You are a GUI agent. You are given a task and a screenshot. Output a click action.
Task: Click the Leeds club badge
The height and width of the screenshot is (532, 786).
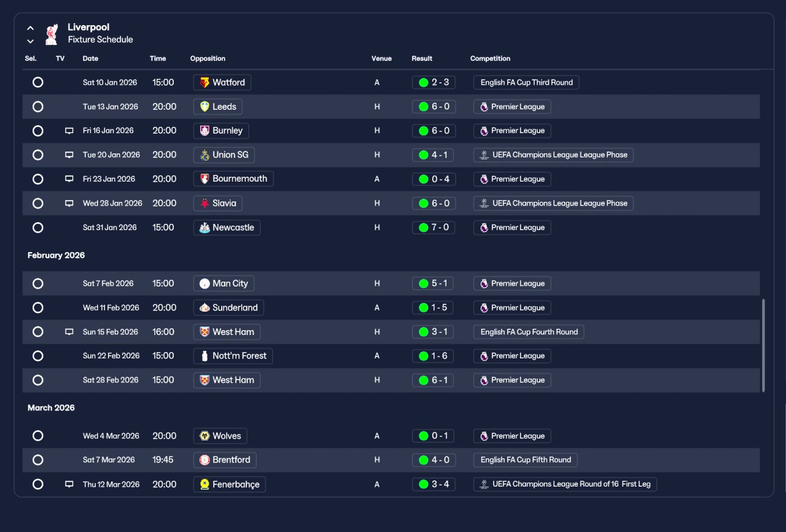(204, 107)
